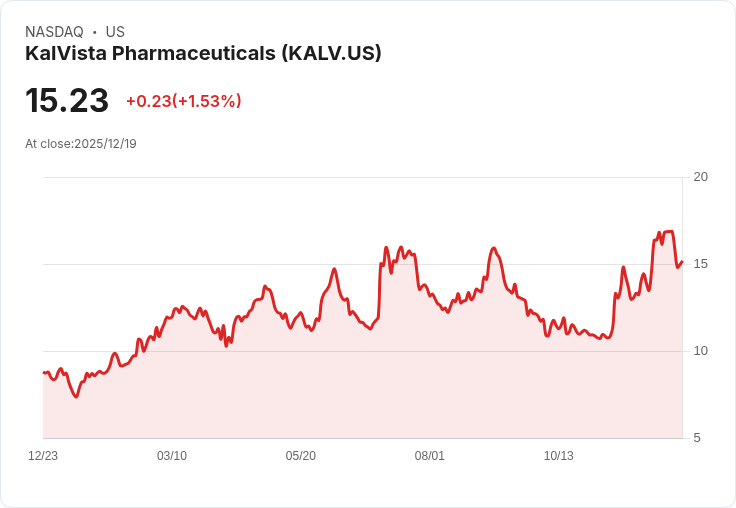Select the 03/10 date axis label
736x508 pixels.
(172, 456)
